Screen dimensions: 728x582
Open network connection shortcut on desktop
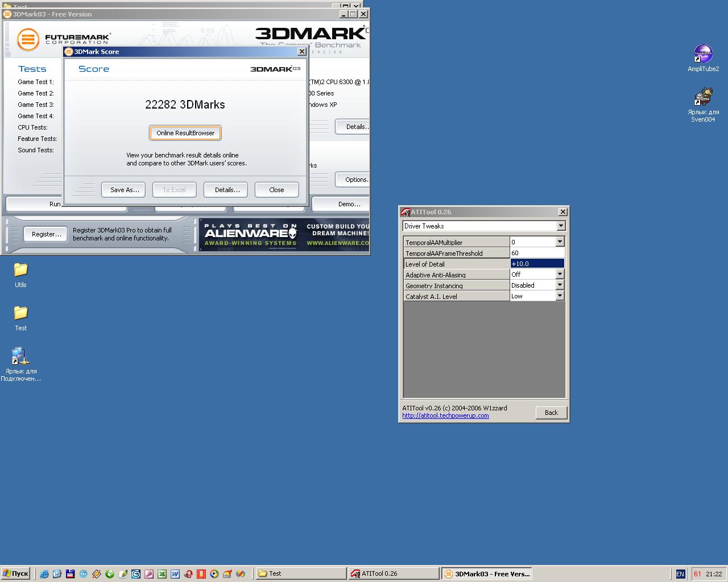(20, 364)
